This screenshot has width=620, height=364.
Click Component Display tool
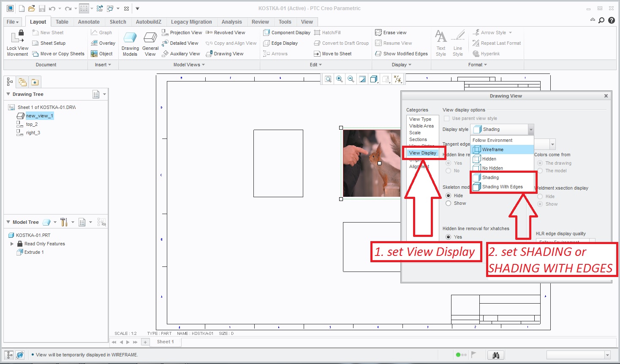click(287, 33)
